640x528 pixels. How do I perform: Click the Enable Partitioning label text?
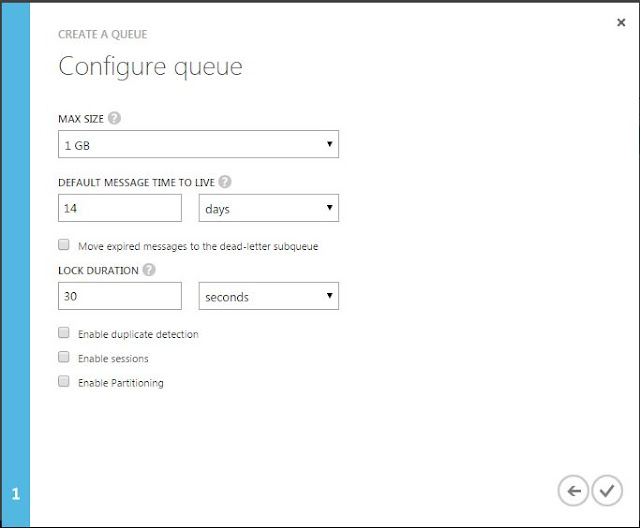tap(120, 383)
